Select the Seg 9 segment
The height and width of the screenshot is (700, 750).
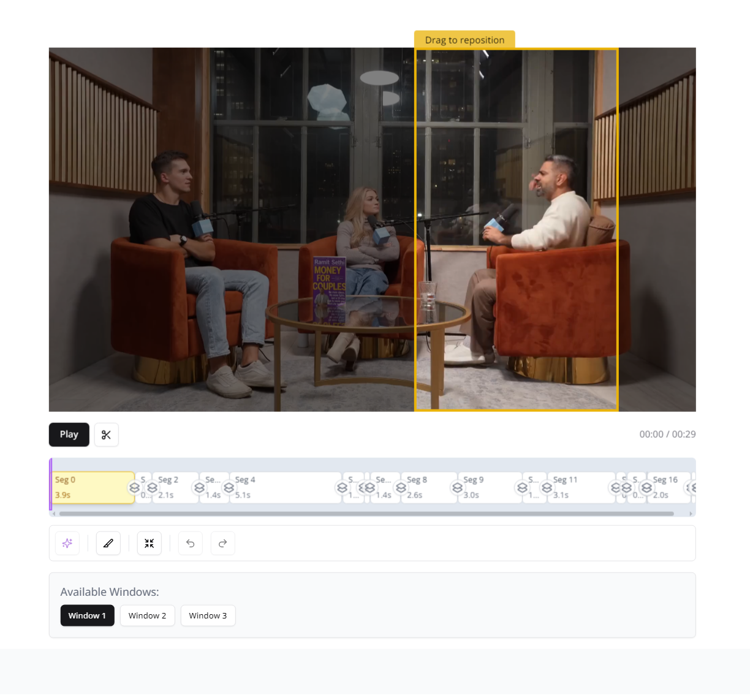490,488
